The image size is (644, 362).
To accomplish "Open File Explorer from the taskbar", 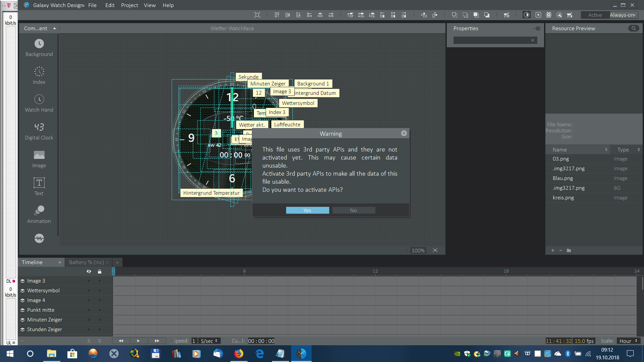I will [51, 354].
